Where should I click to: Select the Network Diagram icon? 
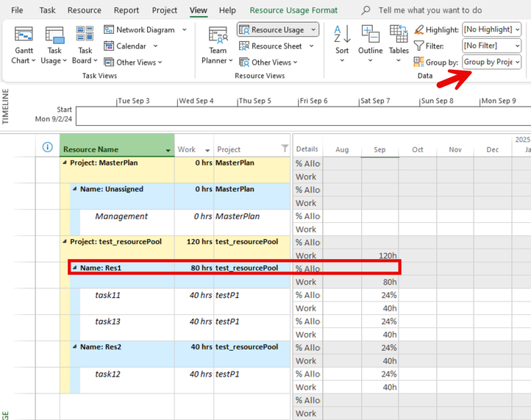point(109,30)
